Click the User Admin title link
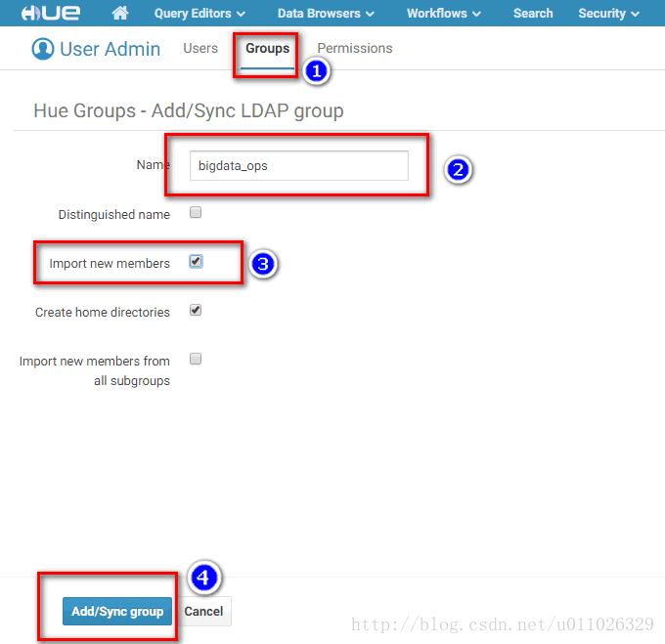Screen dimensions: 665x644 [111, 49]
